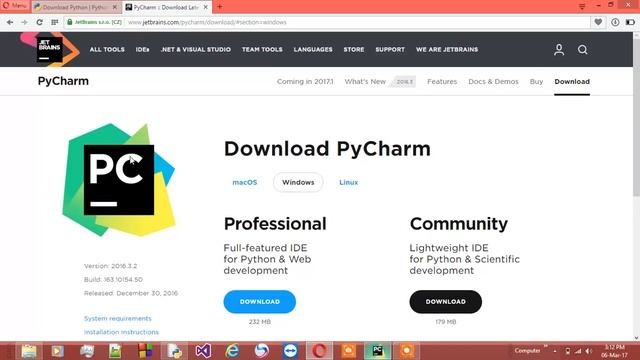Open Docs & Demos page
This screenshot has height=360, width=640.
pos(493,82)
